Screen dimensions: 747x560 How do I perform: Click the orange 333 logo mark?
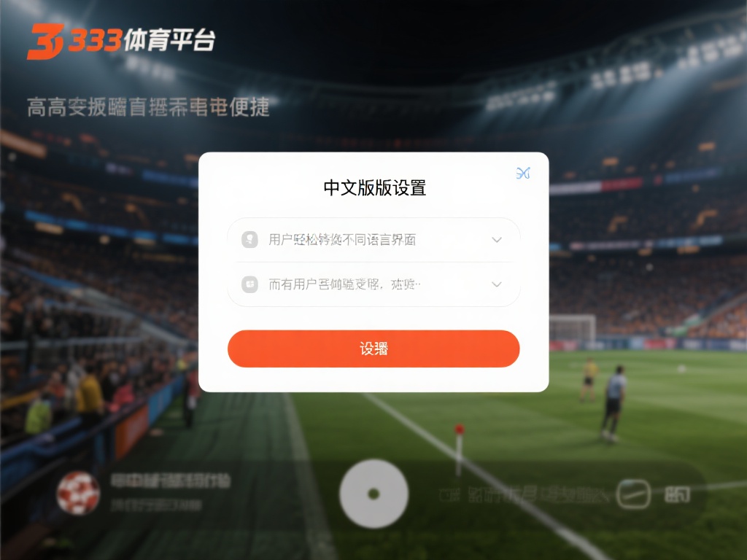(x=44, y=42)
